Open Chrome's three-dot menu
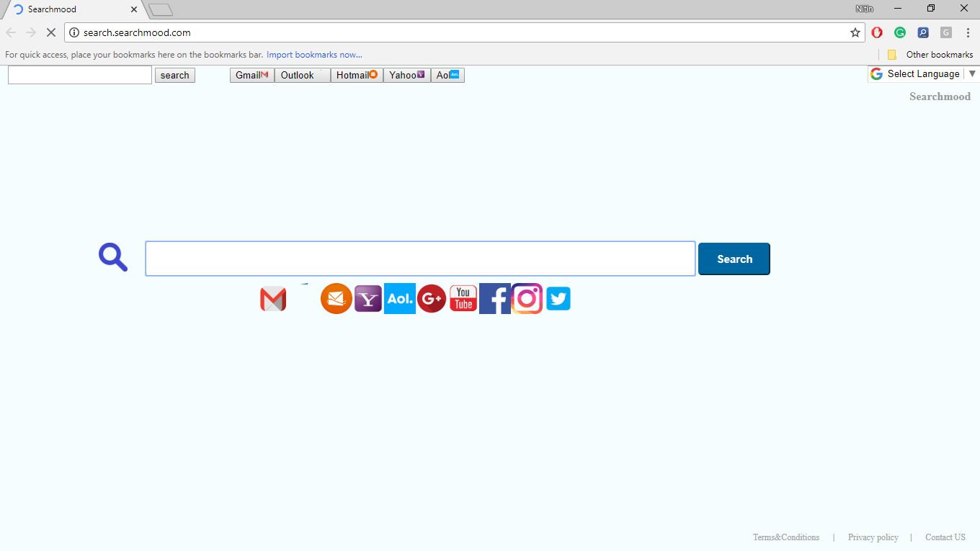Screen dimensions: 980x551 click(968, 32)
